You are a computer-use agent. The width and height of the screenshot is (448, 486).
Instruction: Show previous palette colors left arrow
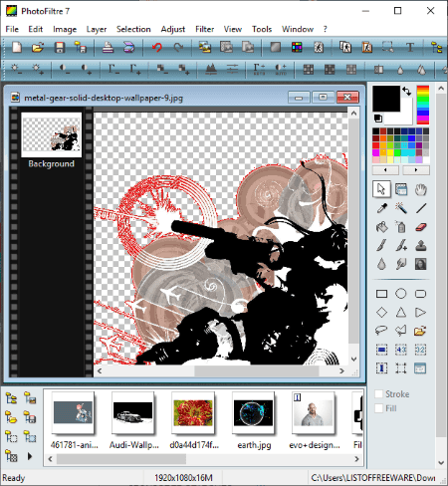(x=385, y=170)
